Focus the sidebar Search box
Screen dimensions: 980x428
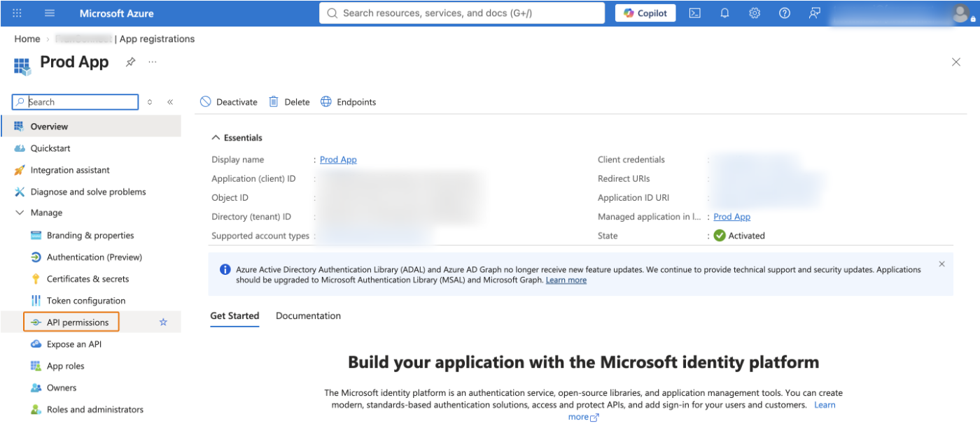pyautogui.click(x=75, y=102)
